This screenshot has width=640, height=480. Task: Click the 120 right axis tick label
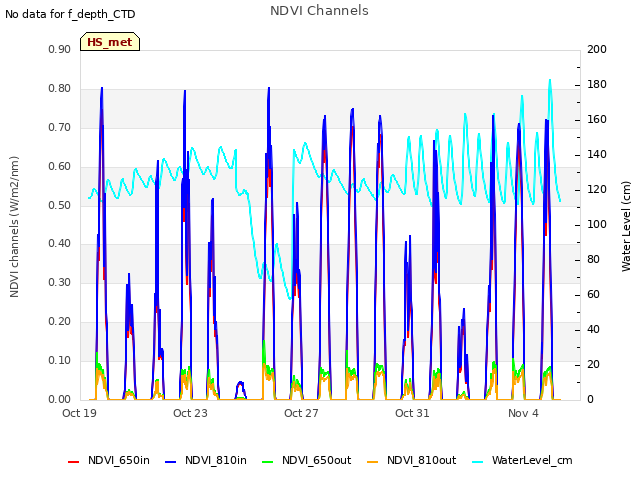597,190
